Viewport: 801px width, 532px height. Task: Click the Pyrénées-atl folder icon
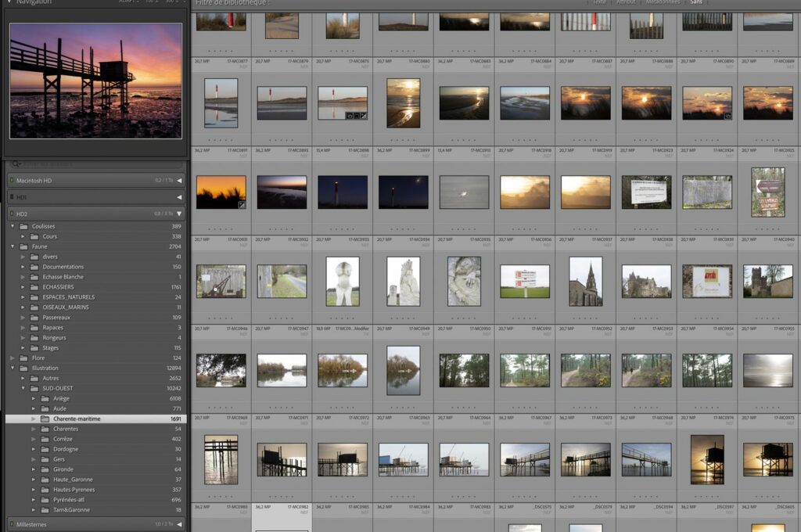click(45, 500)
